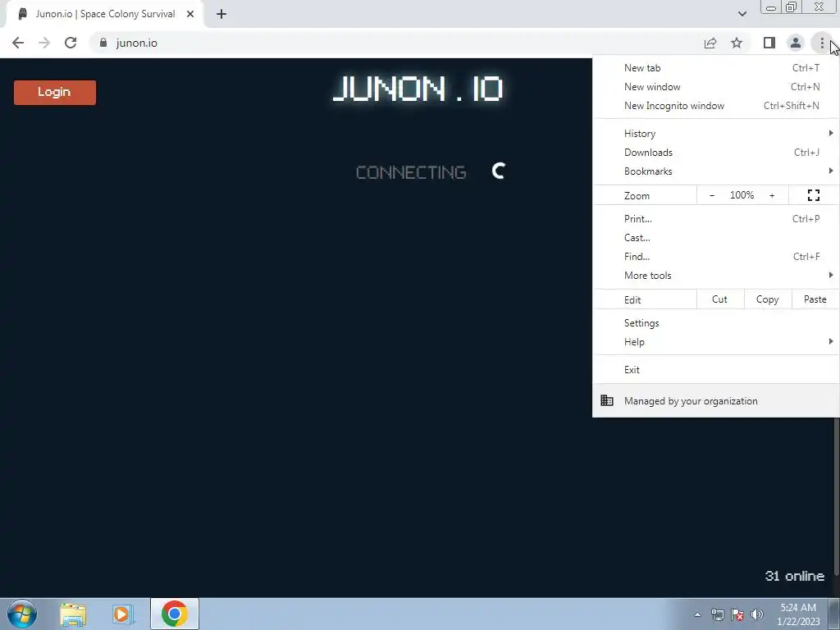Viewport: 840px width, 630px height.
Task: Click the taskbar clock 5:24 AM
Action: (x=798, y=614)
